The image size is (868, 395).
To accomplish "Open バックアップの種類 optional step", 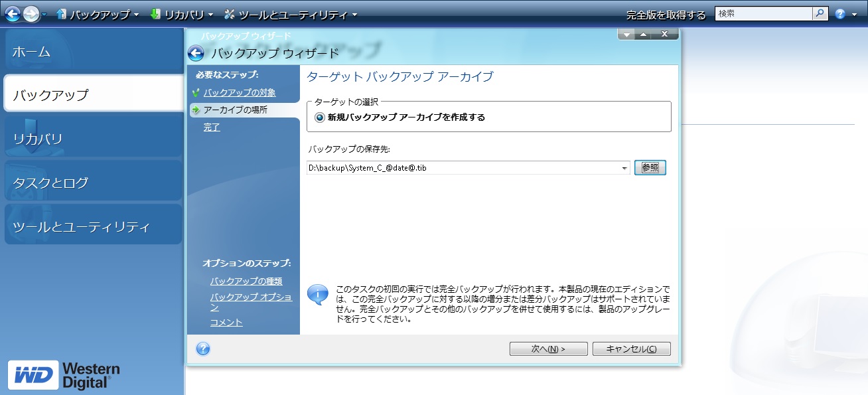I will point(246,281).
